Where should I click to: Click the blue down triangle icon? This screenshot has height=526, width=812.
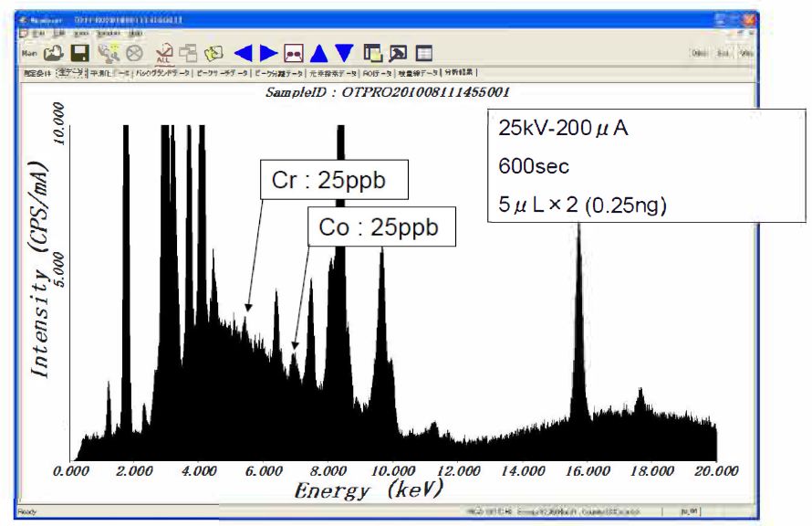tap(344, 53)
